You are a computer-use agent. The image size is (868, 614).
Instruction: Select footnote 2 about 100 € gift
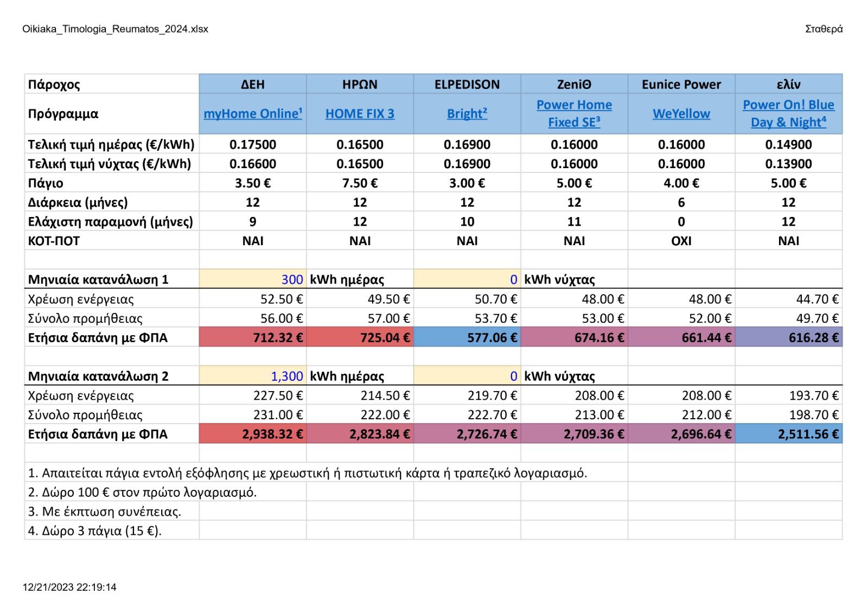(142, 492)
